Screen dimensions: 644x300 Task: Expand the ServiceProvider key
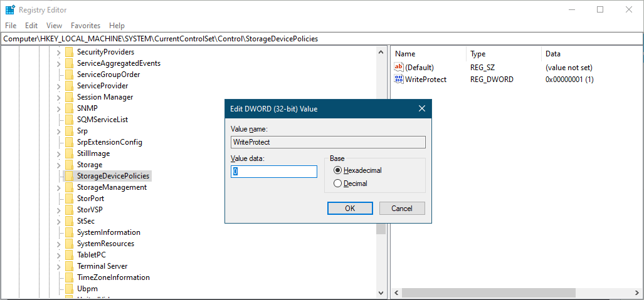[59, 86]
